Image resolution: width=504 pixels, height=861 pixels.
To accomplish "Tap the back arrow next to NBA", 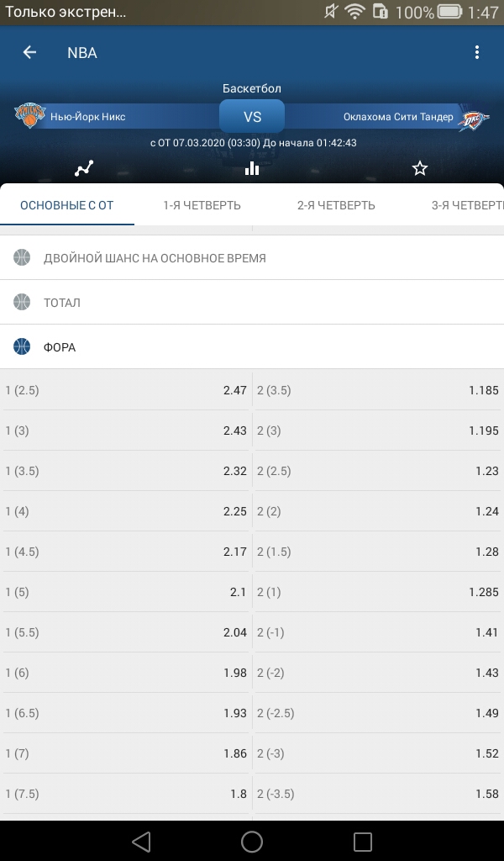I will tap(29, 52).
